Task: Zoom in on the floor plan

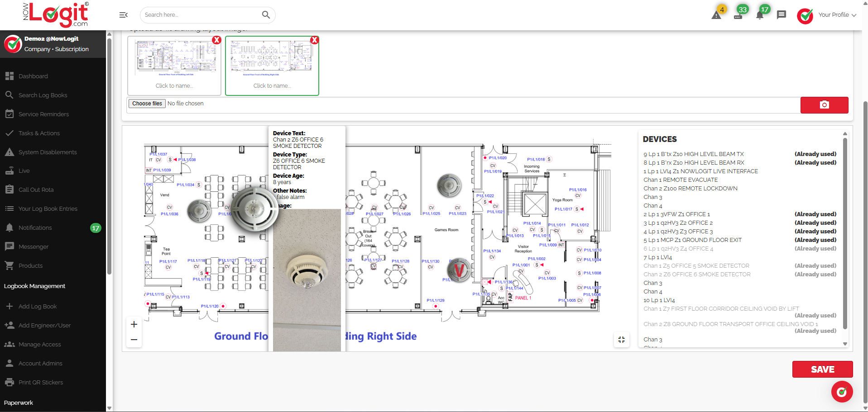Action: pyautogui.click(x=134, y=324)
